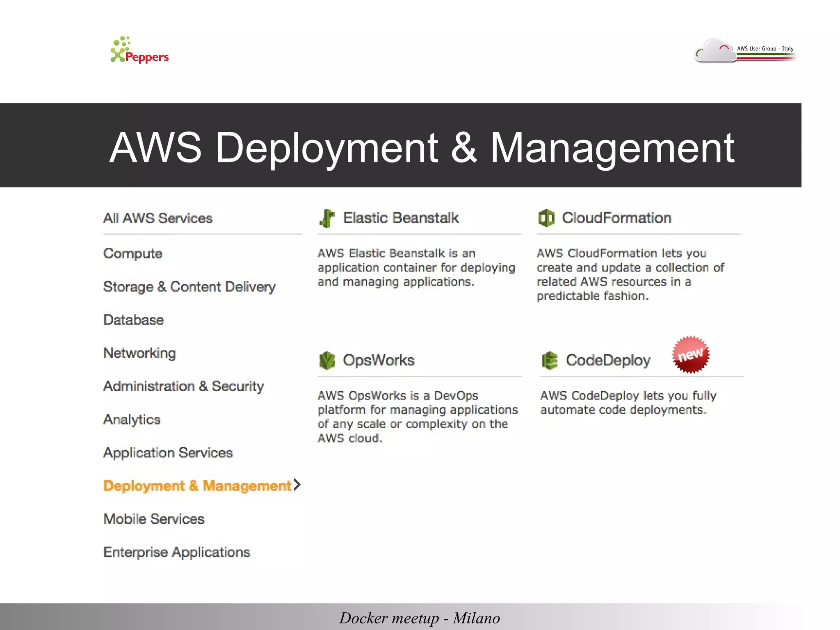Select Enterprise Applications category
Screen dimensions: 840x630
[x=177, y=552]
